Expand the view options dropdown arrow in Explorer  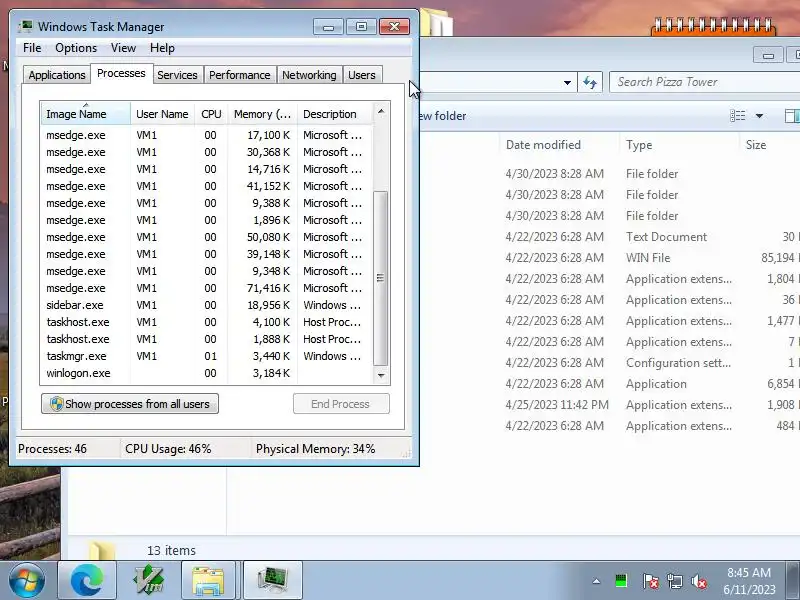(759, 116)
